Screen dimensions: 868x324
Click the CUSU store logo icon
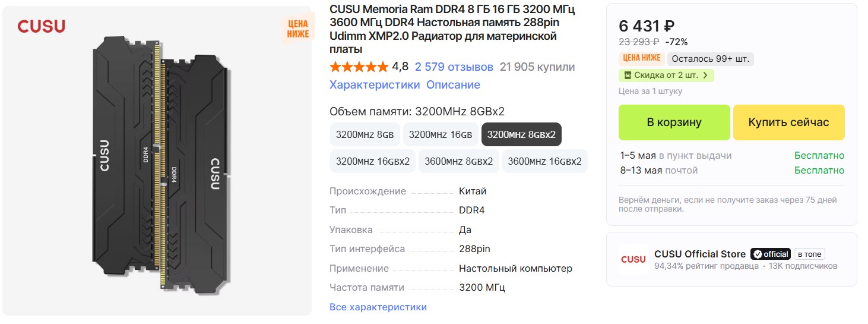click(633, 259)
